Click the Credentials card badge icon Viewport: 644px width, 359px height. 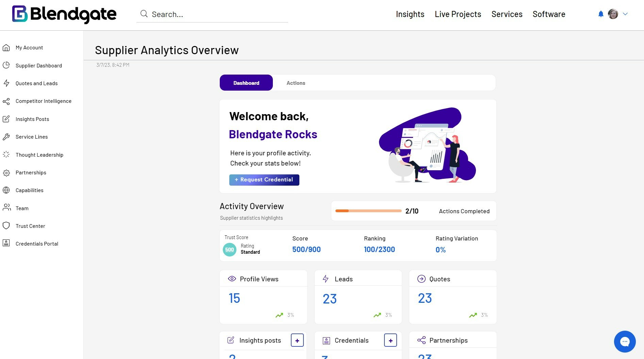326,340
